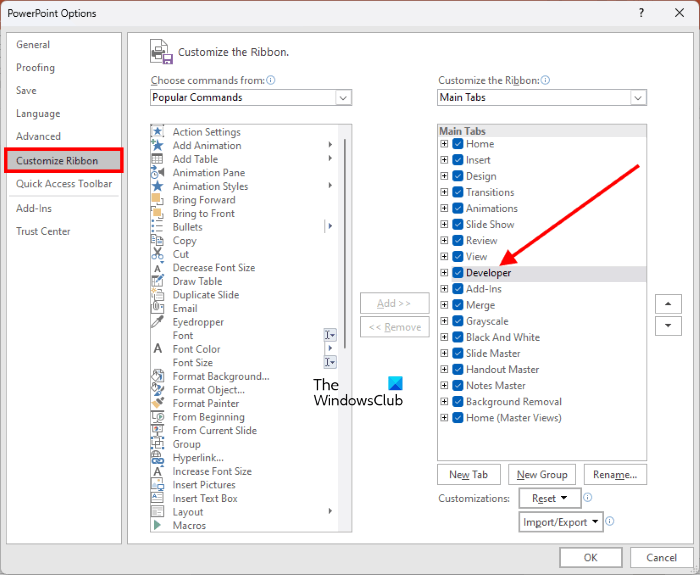Viewport: 700px width, 575px height.
Task: Click the Hyperlink chain icon
Action: tap(157, 458)
